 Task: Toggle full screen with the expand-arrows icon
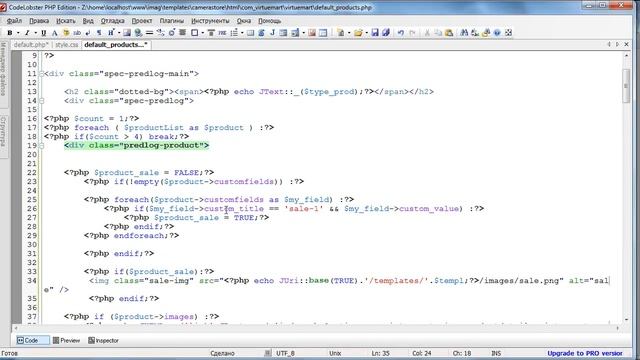click(508, 33)
